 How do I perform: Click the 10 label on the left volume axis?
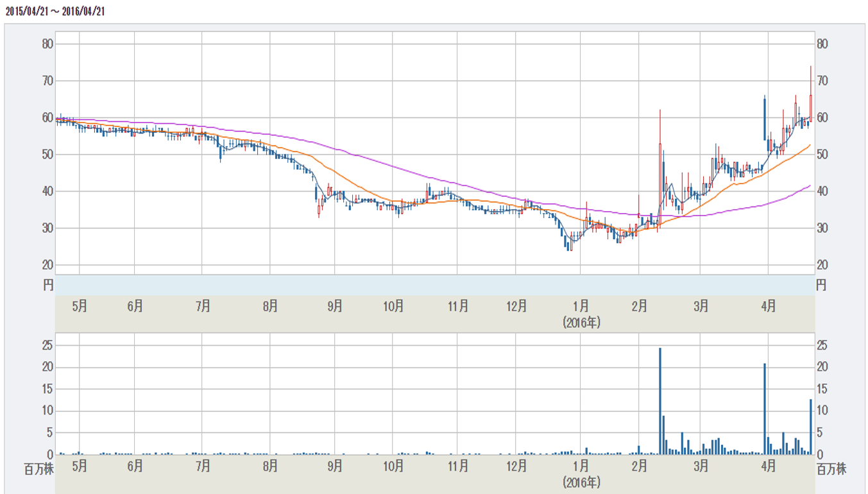tap(48, 411)
